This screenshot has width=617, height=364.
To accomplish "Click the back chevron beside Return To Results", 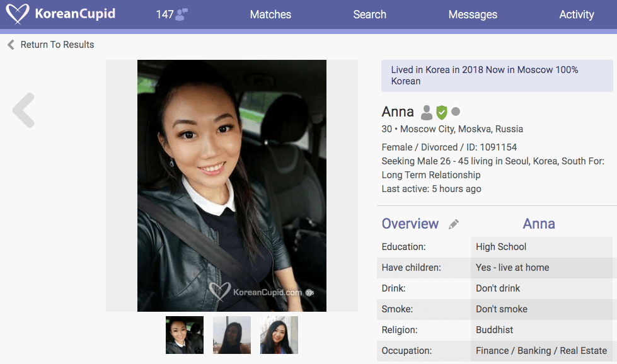I will click(x=11, y=45).
